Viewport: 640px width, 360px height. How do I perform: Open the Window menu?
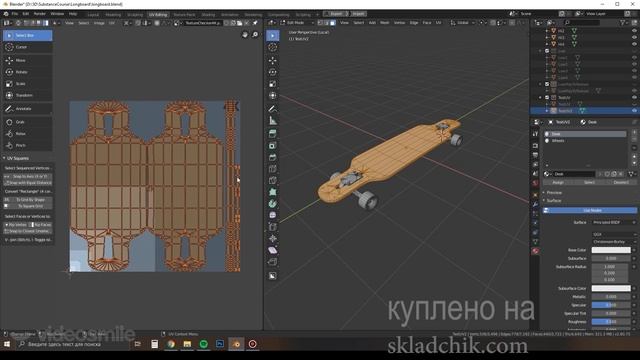(57, 14)
